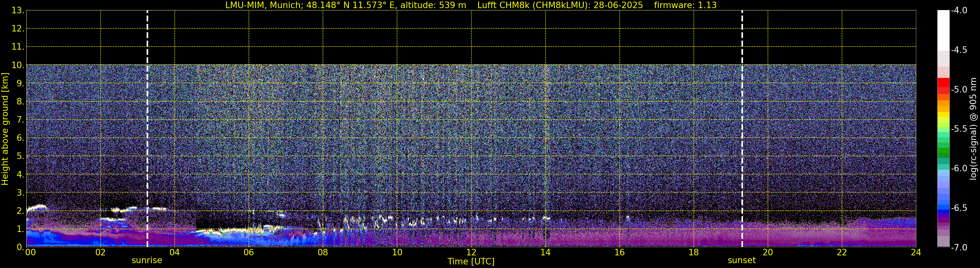Select the '3.' height axis tick label
This screenshot has width=980, height=268.
coord(20,193)
